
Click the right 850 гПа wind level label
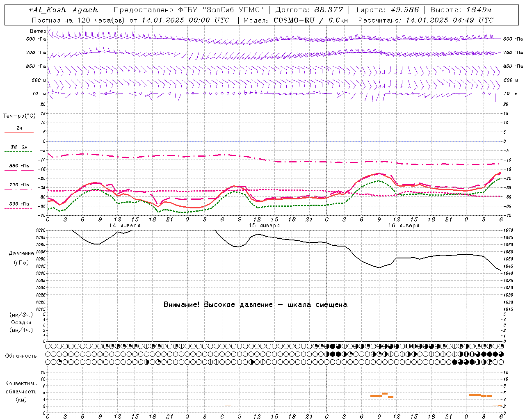coord(513,66)
